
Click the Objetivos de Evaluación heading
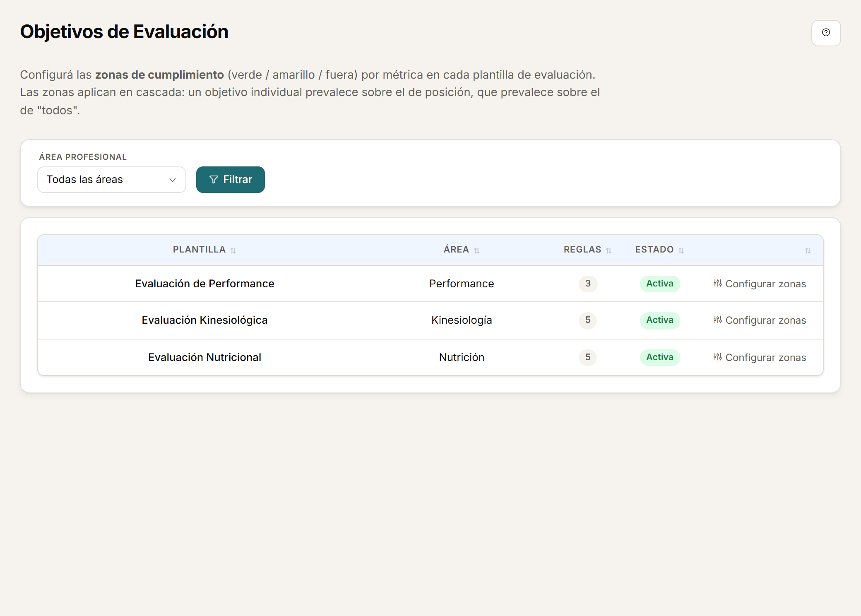124,32
